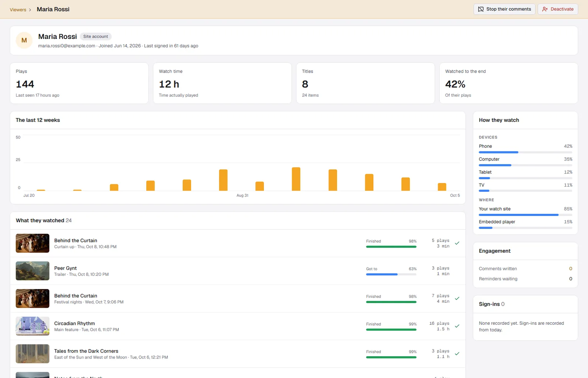Click the Site account badge
Viewport: 588px width, 378px height.
[96, 36]
